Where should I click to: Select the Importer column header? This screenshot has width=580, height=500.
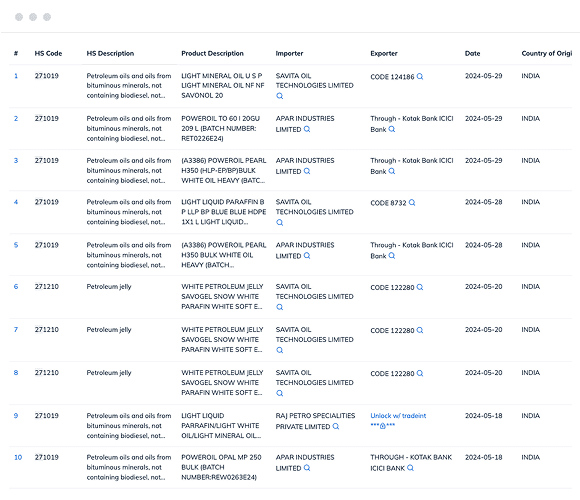tap(289, 53)
